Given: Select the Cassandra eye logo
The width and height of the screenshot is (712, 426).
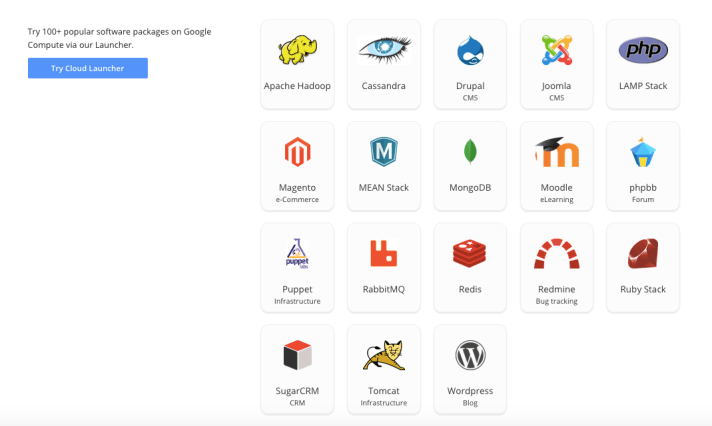Looking at the screenshot, I should 384,50.
